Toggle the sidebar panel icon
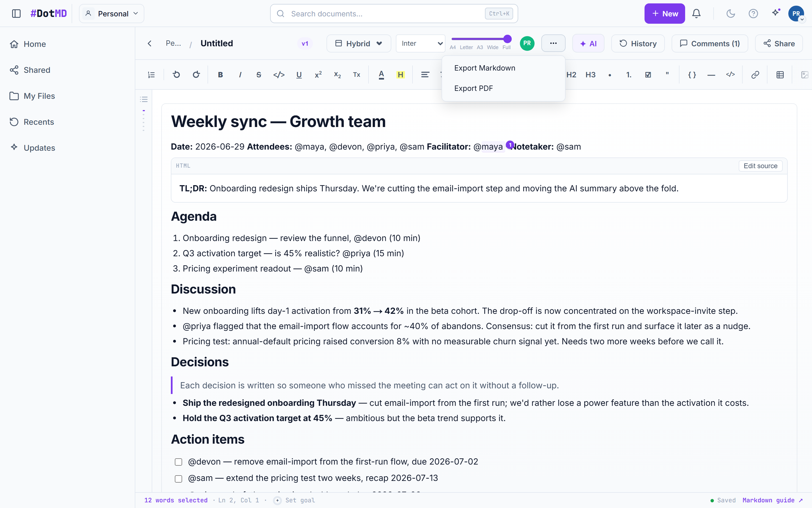The image size is (812, 508). point(16,14)
